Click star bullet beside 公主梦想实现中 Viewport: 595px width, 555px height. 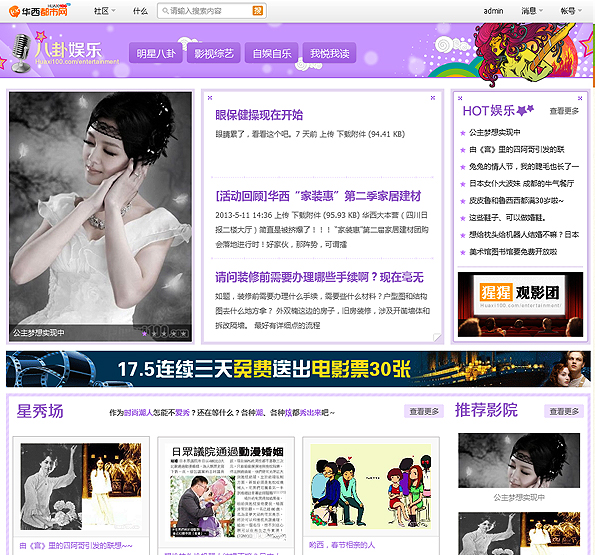tap(463, 133)
